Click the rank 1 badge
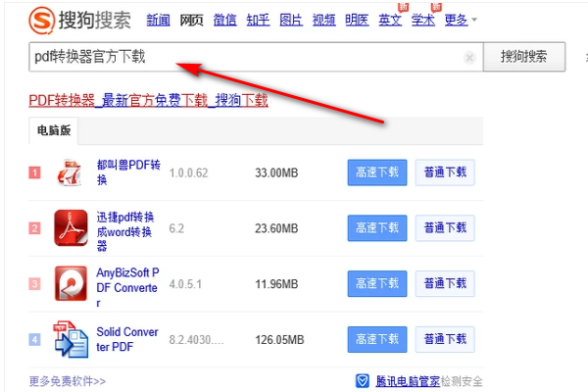 tap(35, 172)
